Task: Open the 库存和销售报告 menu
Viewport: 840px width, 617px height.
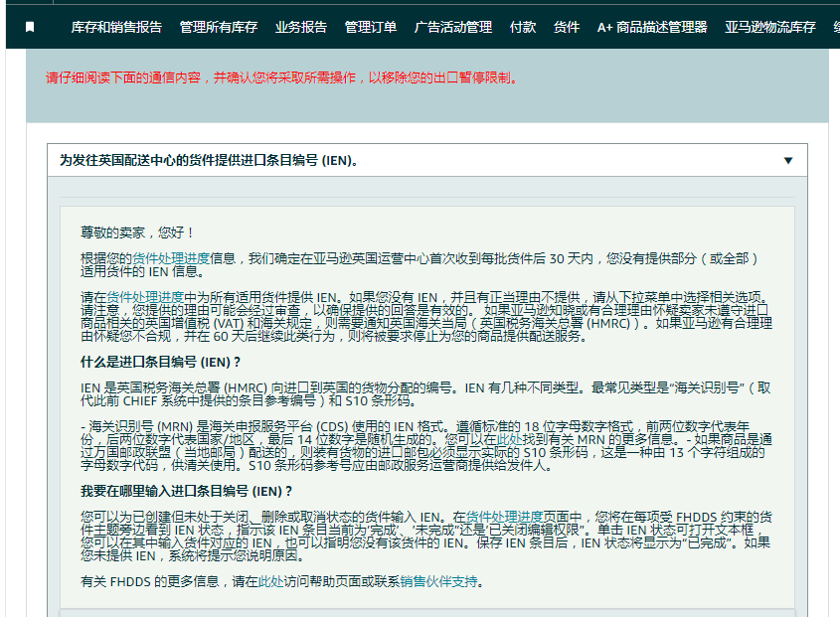Action: click(116, 27)
